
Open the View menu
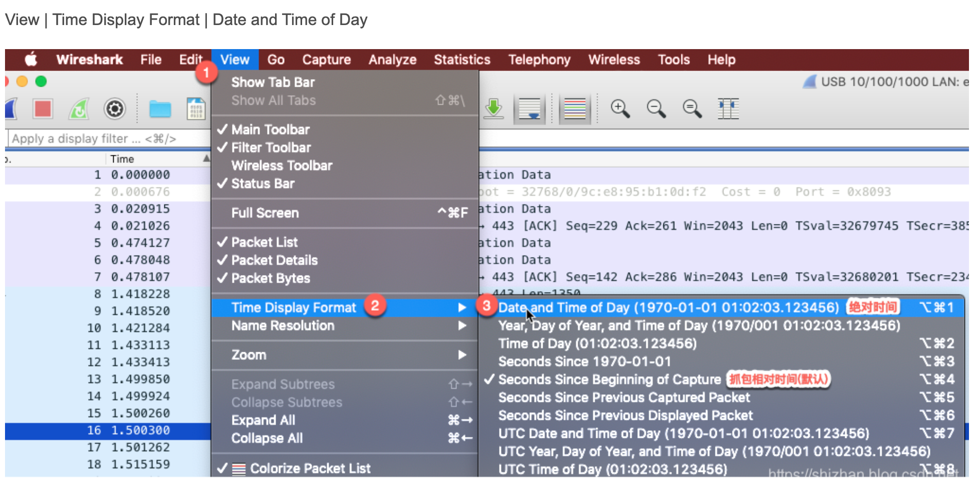[x=235, y=60]
